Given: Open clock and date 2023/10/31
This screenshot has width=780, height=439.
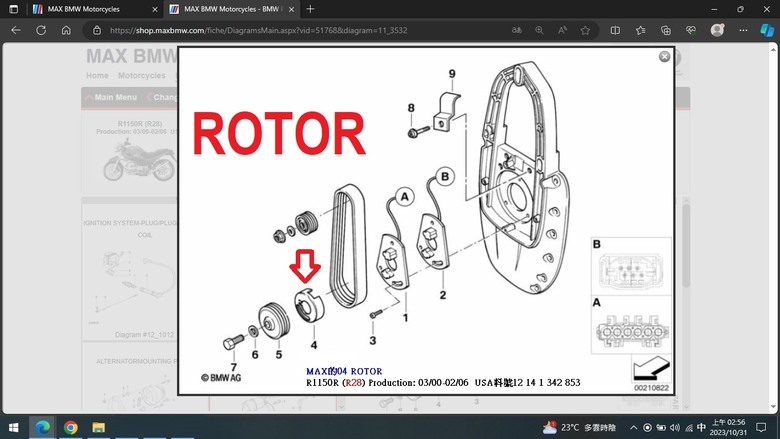Looking at the screenshot, I should [728, 428].
